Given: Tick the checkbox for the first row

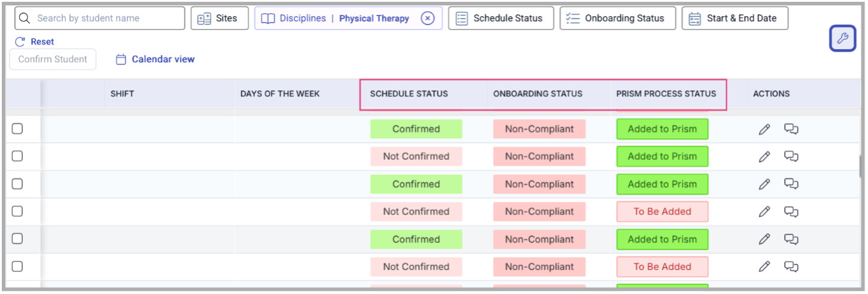Looking at the screenshot, I should pyautogui.click(x=17, y=129).
